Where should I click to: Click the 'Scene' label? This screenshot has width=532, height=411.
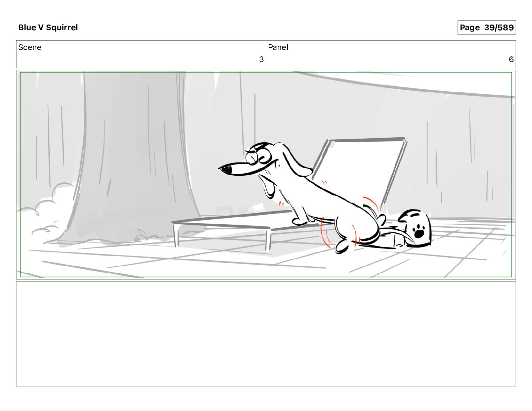tap(30, 47)
